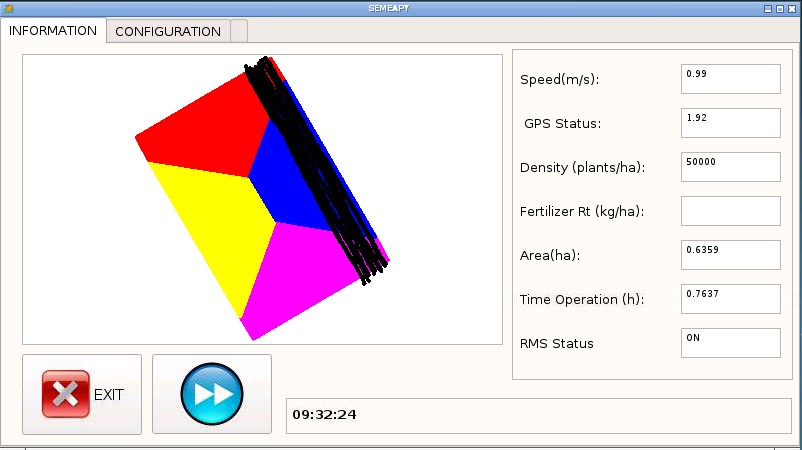Click the 'Area(ha):' label
802x450 pixels.
550,255
